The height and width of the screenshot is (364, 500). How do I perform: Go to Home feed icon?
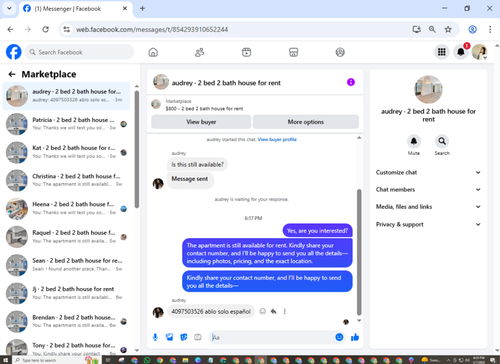coord(153,52)
